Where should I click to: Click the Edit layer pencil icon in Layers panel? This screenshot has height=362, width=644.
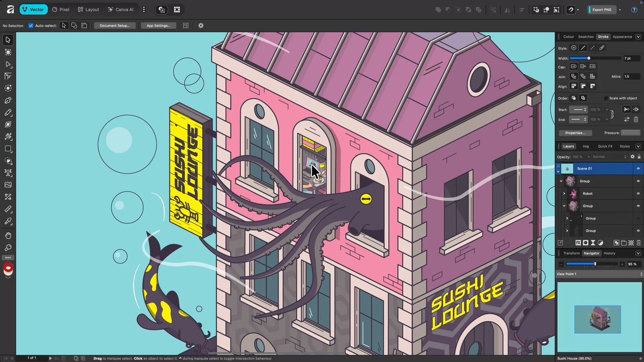pyautogui.click(x=560, y=243)
